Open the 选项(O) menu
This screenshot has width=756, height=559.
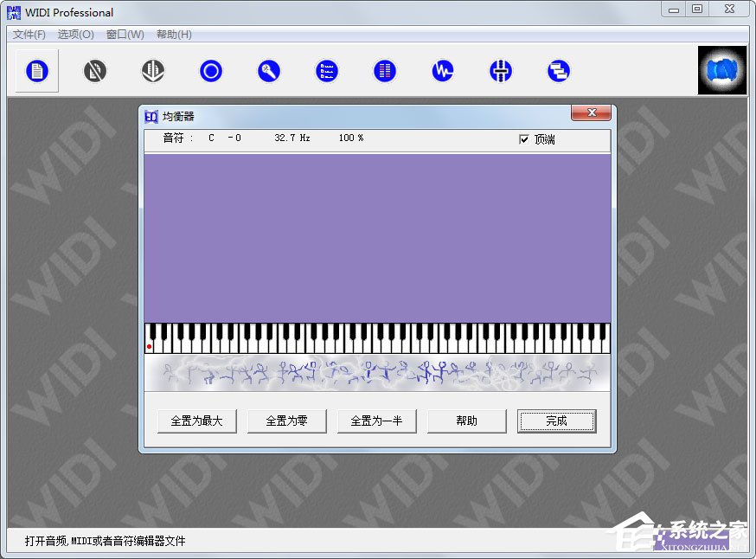point(76,35)
